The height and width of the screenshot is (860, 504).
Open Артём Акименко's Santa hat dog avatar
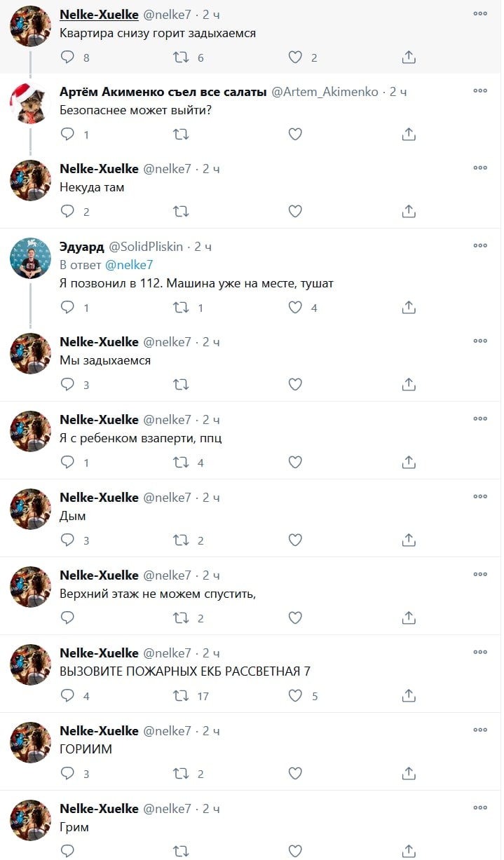(x=30, y=104)
